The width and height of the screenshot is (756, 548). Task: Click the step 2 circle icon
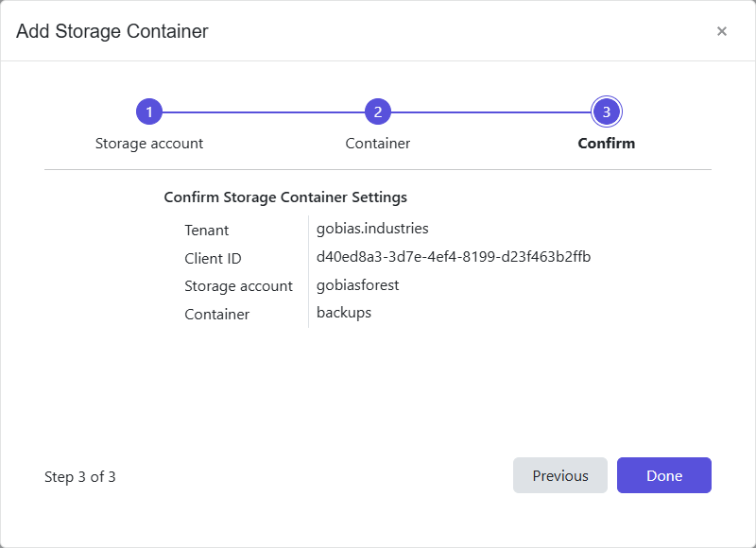(377, 111)
